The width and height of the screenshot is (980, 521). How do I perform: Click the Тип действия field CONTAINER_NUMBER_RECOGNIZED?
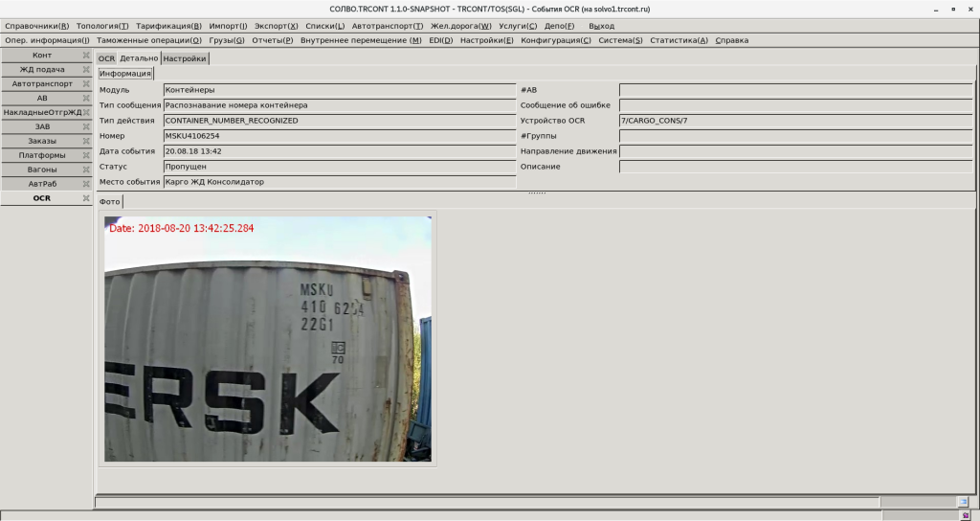point(340,121)
